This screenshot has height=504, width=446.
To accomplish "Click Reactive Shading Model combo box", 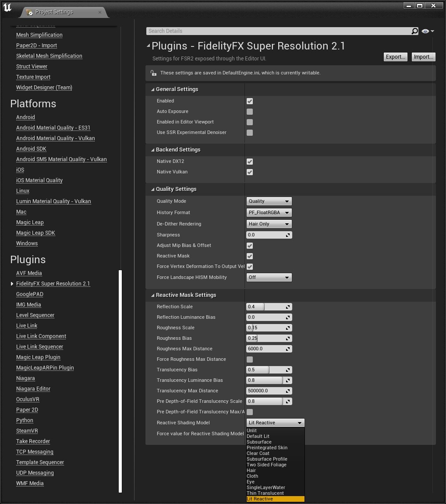I will pyautogui.click(x=275, y=423).
